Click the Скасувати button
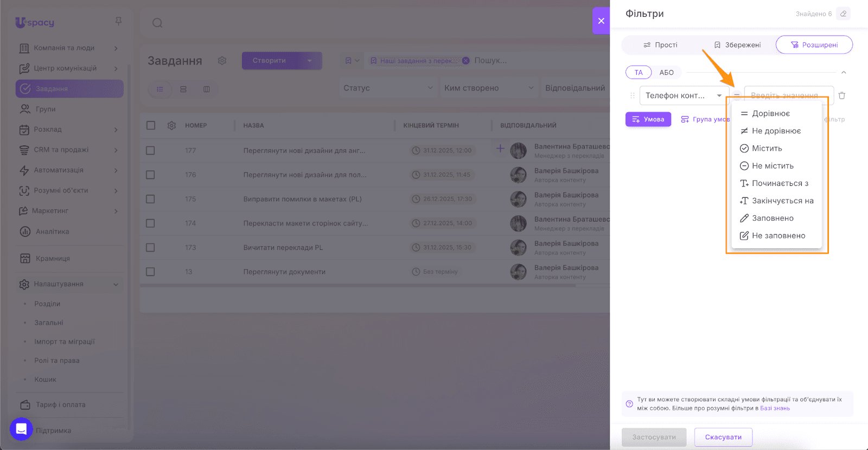The image size is (868, 450). (x=723, y=437)
